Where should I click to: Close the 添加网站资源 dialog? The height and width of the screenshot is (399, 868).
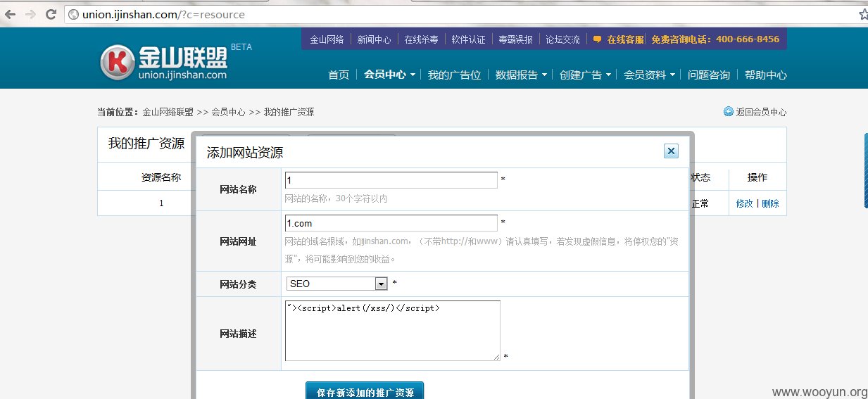coord(671,151)
